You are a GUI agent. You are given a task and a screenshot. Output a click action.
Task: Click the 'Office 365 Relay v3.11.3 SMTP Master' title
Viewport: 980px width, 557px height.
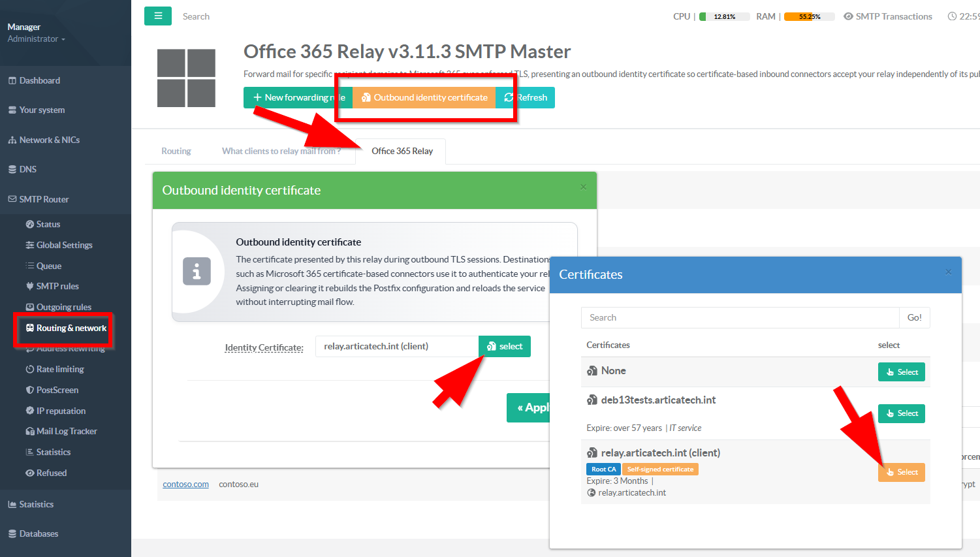pyautogui.click(x=407, y=52)
